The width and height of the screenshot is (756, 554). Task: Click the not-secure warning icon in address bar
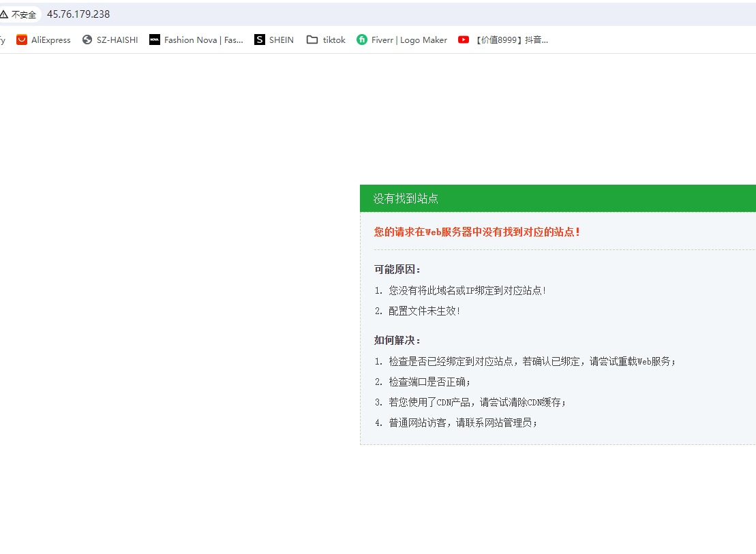pos(3,14)
